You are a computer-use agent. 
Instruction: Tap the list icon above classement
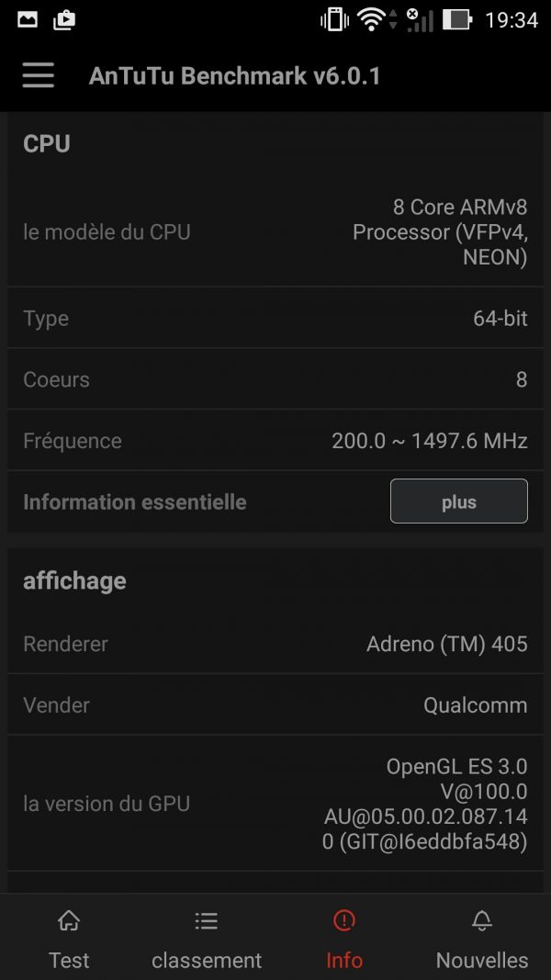(x=206, y=920)
